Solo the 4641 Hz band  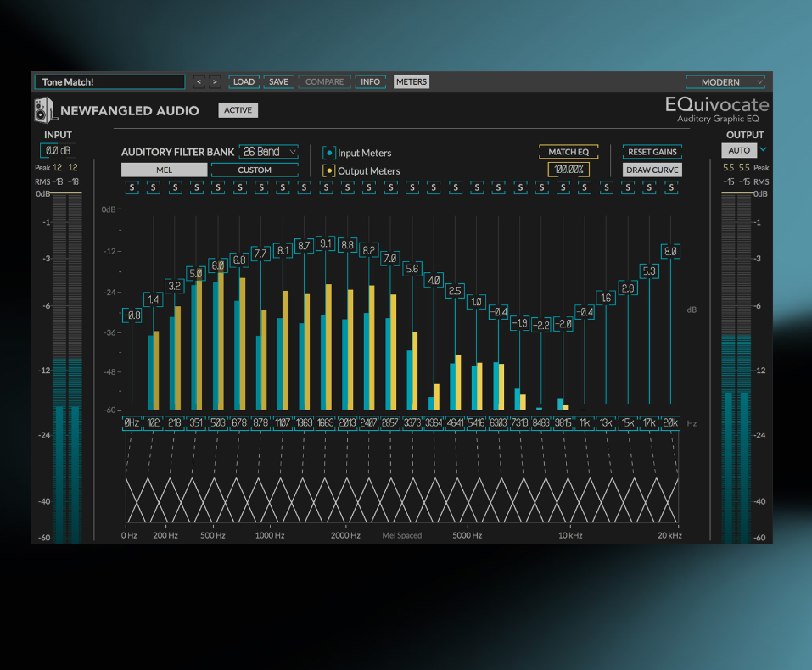[455, 187]
